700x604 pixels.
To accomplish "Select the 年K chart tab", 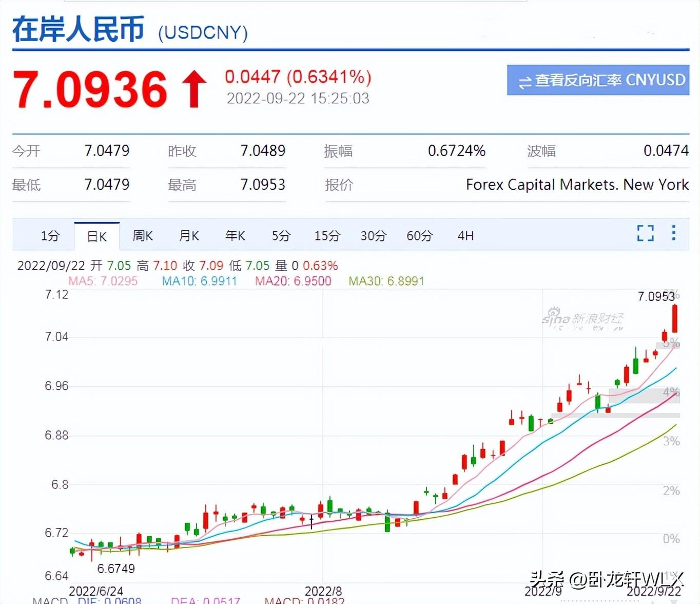I will [235, 236].
